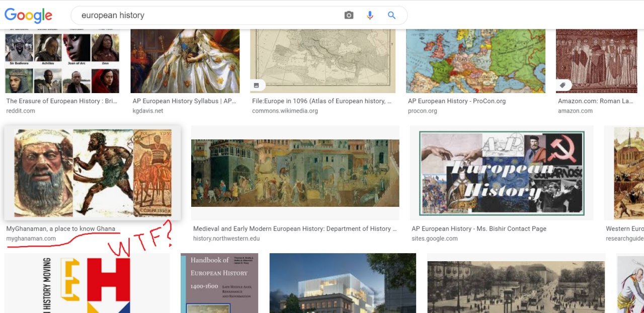Click the commons.wikimedia.org source link

(285, 111)
